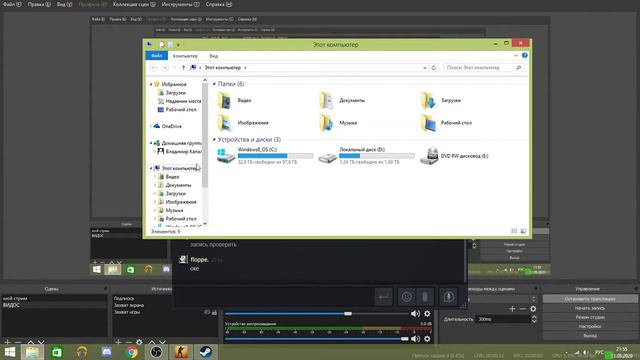The height and width of the screenshot is (360, 640).
Task: Open Steam from the taskbar
Action: pyautogui.click(x=206, y=352)
